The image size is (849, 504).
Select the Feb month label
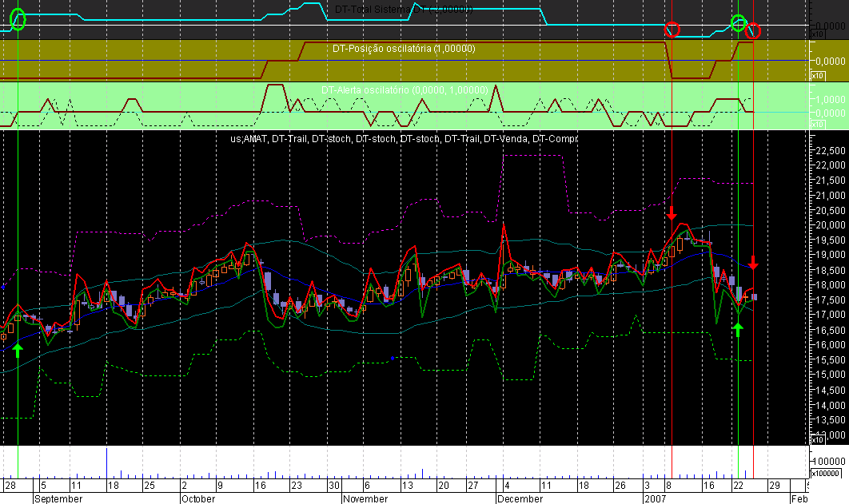click(799, 498)
